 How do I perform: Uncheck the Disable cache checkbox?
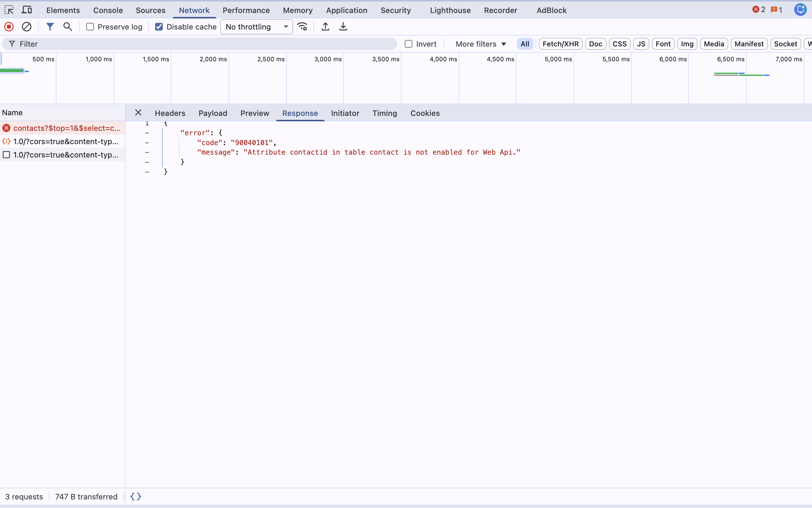click(x=159, y=27)
